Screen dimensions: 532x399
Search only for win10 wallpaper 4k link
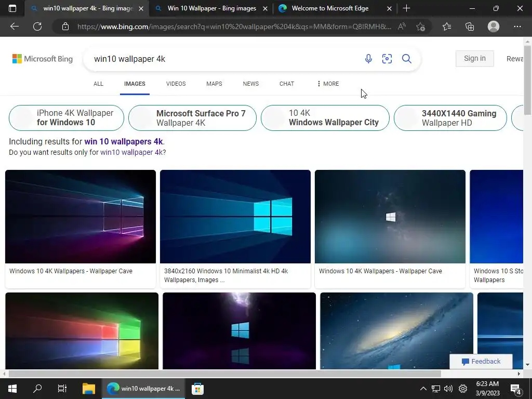(131, 152)
